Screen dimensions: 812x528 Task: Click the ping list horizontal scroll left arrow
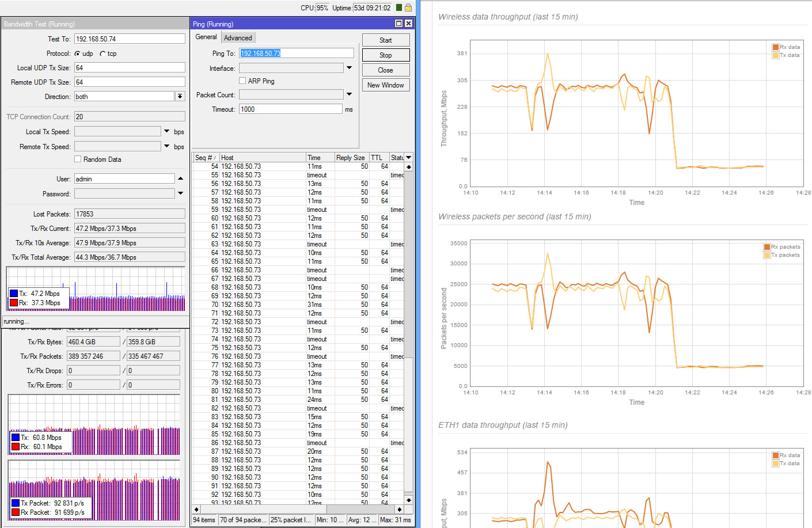(197, 509)
